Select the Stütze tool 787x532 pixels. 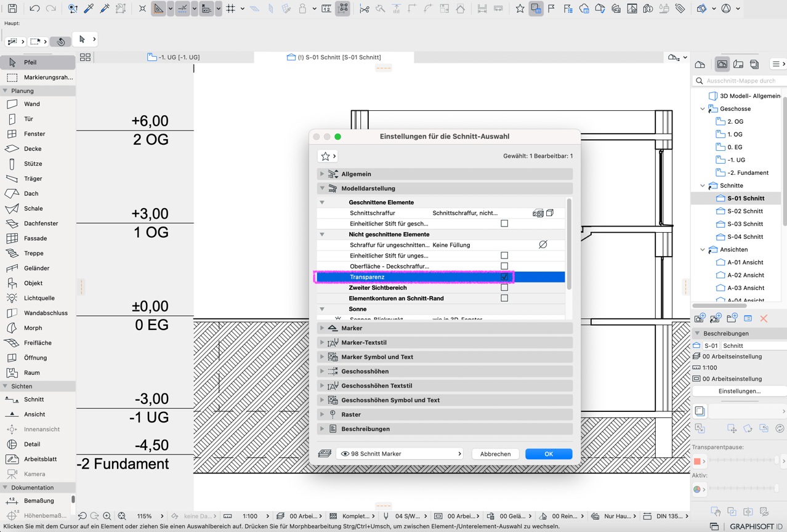tap(37, 164)
